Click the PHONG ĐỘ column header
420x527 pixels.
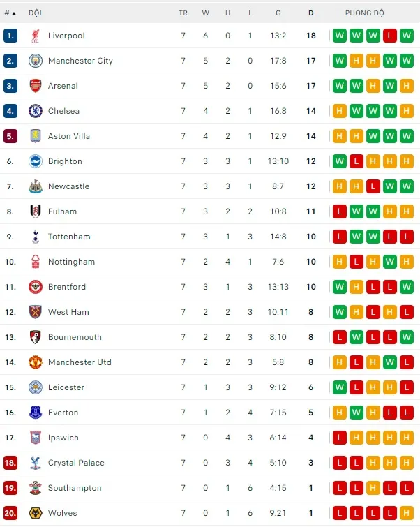364,13
